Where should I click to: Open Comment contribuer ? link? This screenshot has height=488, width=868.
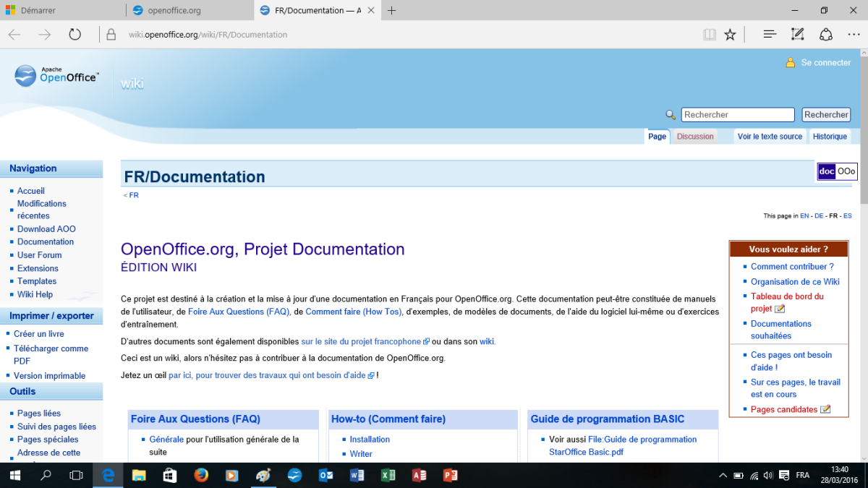pos(792,267)
